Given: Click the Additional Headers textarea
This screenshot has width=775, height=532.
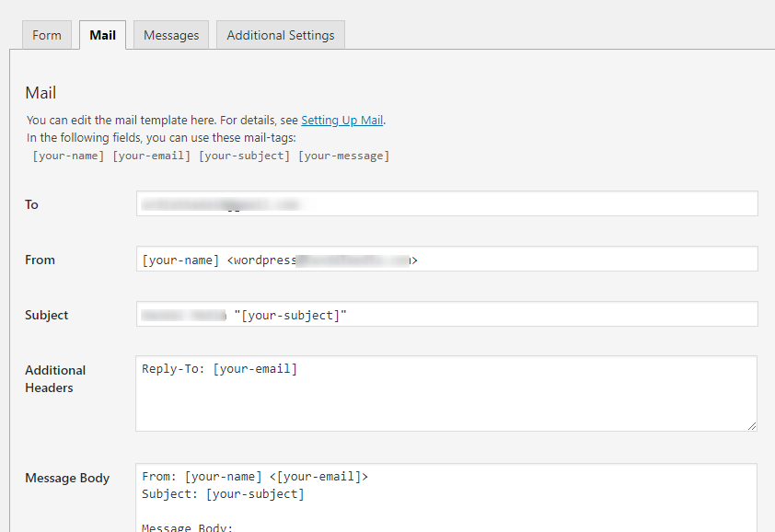Looking at the screenshot, I should [446, 396].
